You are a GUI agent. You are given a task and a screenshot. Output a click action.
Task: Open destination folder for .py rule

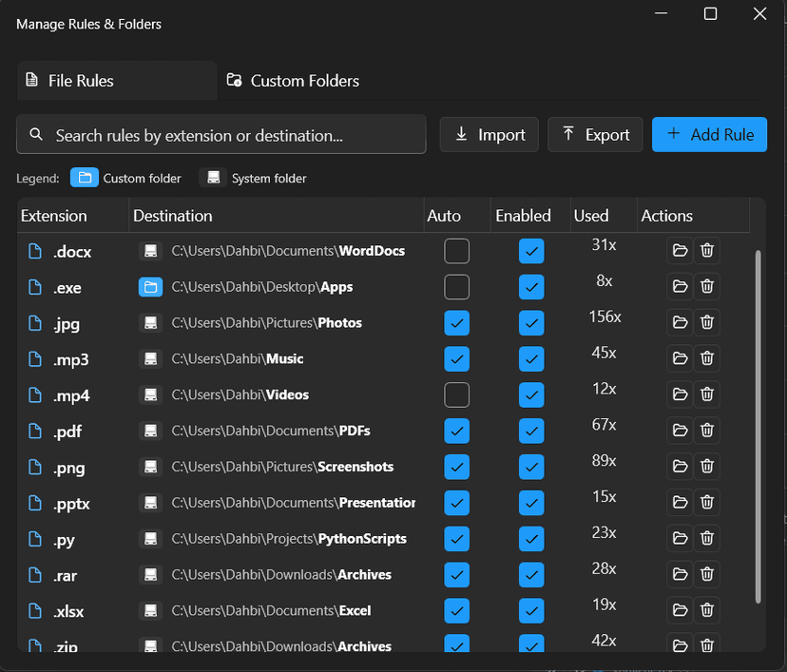click(680, 538)
